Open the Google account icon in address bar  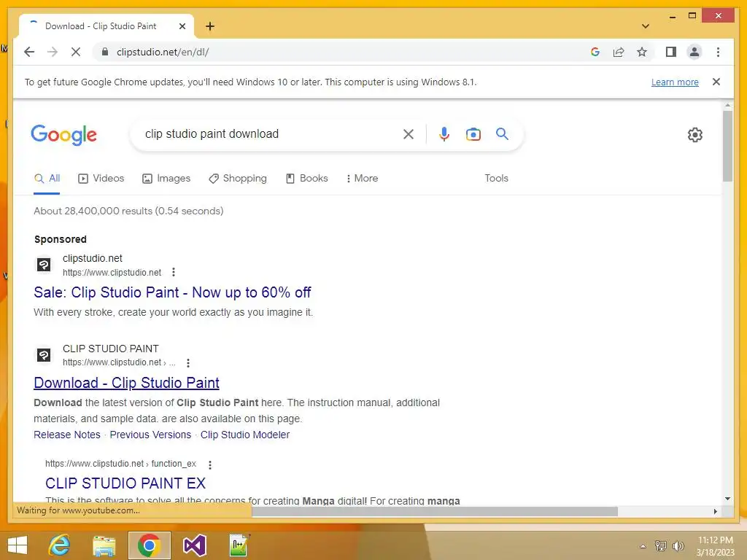(x=595, y=52)
